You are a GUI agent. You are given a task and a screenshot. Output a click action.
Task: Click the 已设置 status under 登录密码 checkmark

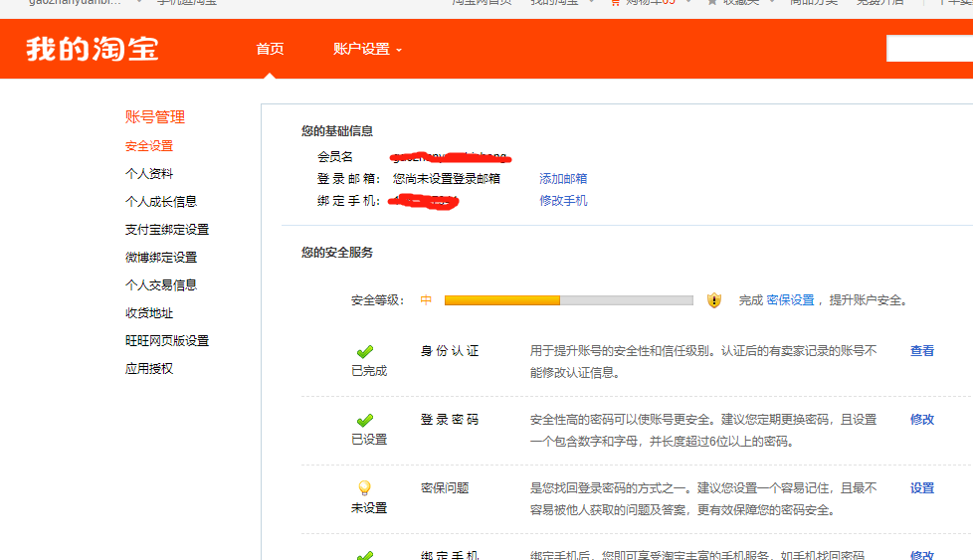tap(369, 439)
